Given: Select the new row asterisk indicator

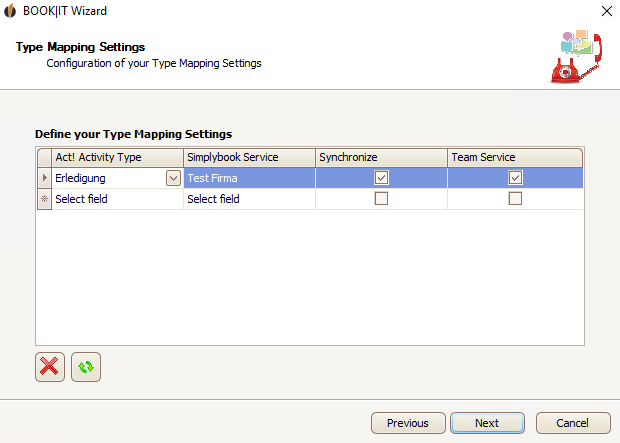Looking at the screenshot, I should [x=44, y=199].
